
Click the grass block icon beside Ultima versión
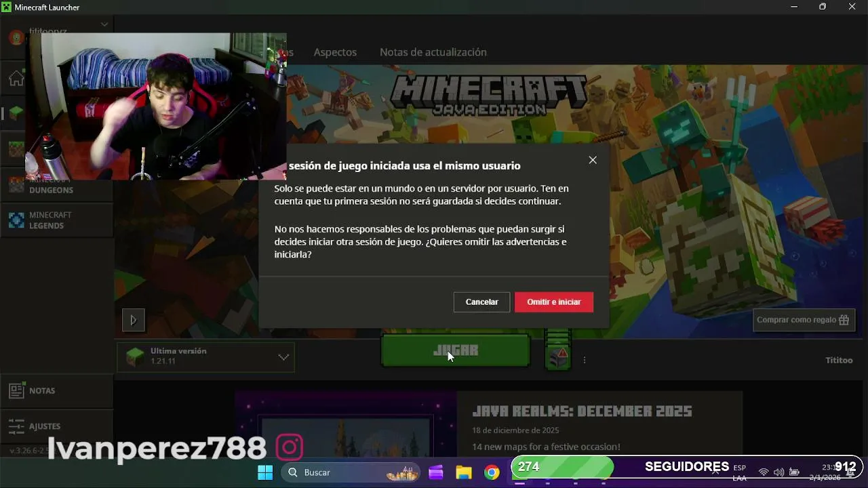coord(136,357)
